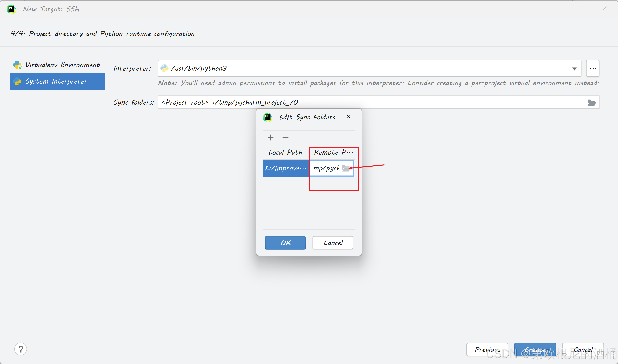Image resolution: width=618 pixels, height=364 pixels.
Task: Browse remote path with folder icon
Action: click(x=347, y=168)
